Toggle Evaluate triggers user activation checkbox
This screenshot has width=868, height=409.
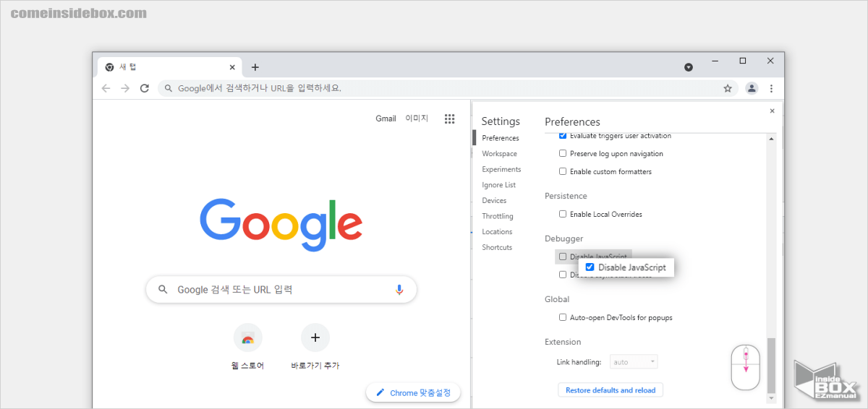[563, 136]
